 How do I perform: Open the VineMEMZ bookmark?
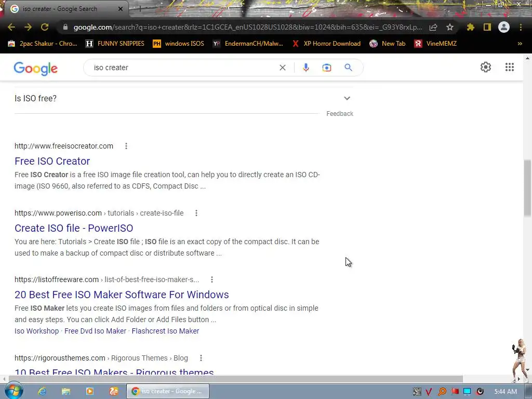pos(436,44)
